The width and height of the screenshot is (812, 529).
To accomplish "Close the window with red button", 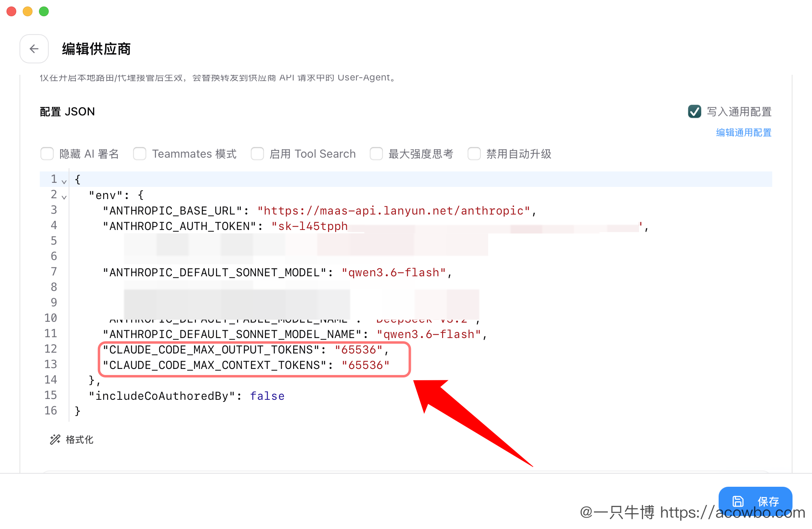I will click(11, 11).
